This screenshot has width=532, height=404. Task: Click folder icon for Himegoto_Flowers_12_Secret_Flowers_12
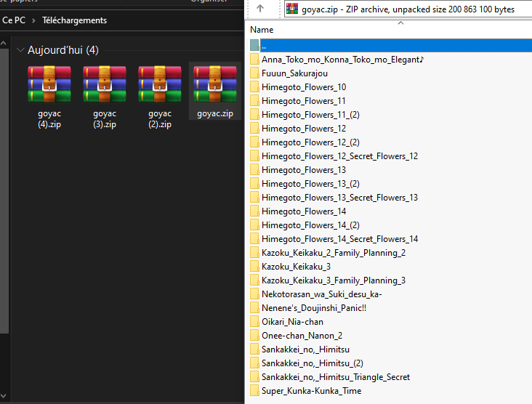point(254,155)
